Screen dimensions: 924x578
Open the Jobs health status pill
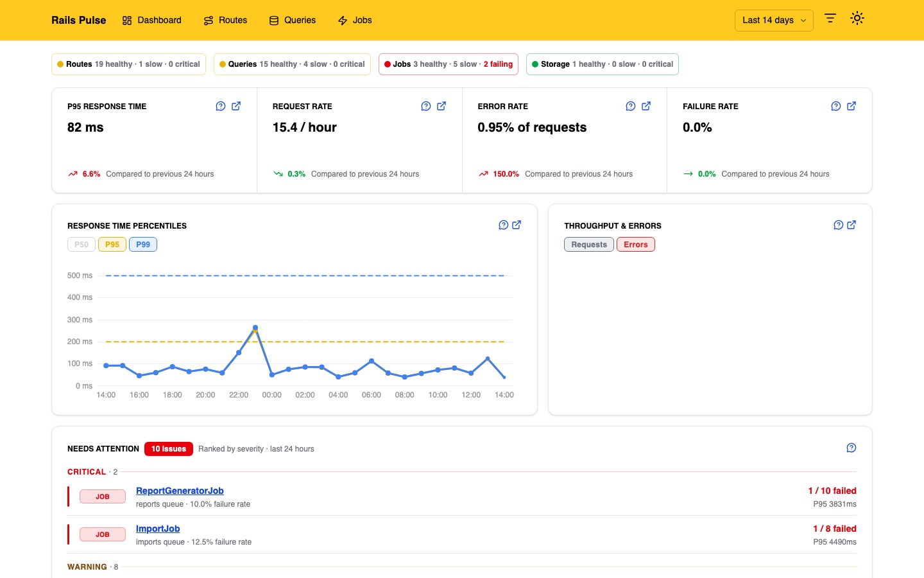click(x=449, y=64)
